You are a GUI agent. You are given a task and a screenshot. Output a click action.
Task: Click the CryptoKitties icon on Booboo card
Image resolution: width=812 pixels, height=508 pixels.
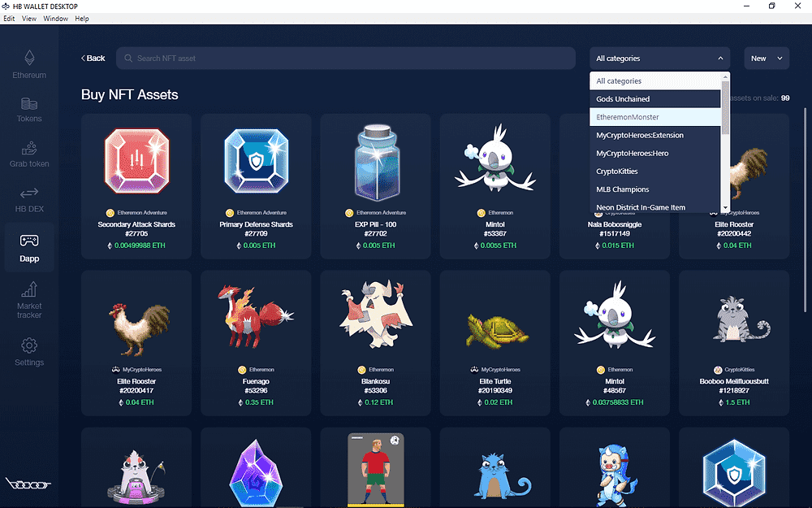coord(718,370)
